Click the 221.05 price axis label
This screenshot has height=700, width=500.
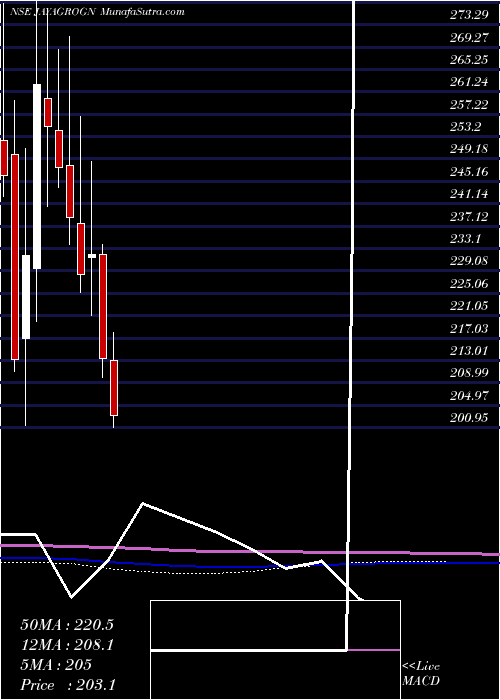469,306
